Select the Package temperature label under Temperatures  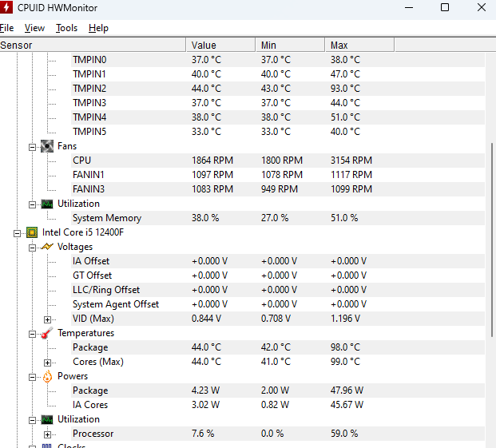[90, 347]
